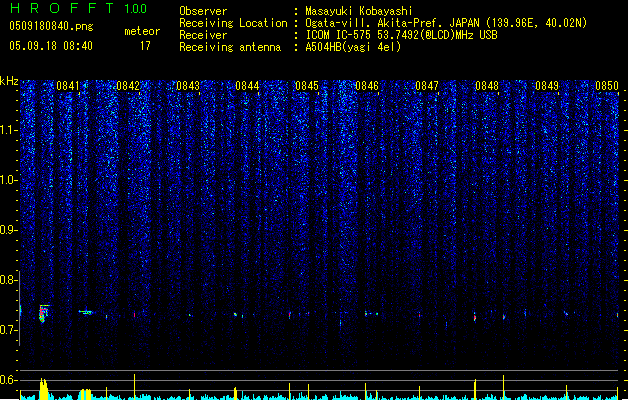Click the Receiving antenna label

point(230,47)
